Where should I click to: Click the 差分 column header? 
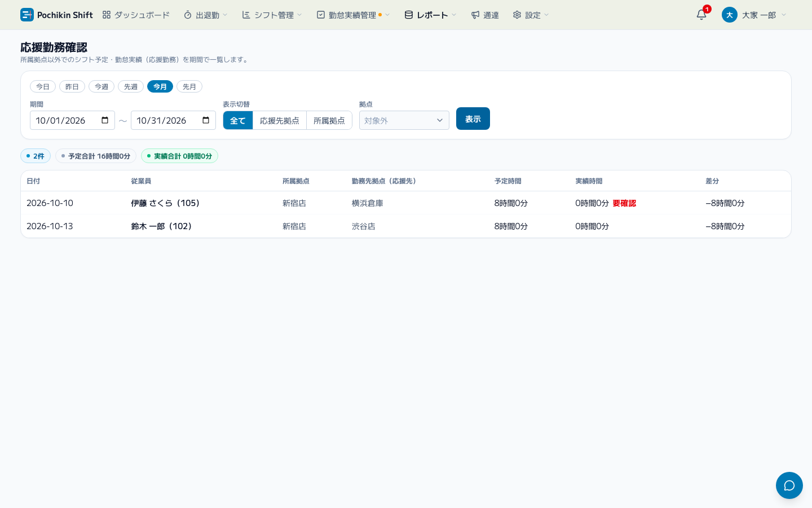pyautogui.click(x=712, y=181)
